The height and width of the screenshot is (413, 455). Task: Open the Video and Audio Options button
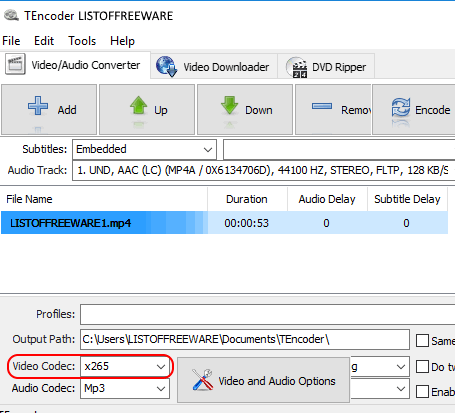coord(263,380)
